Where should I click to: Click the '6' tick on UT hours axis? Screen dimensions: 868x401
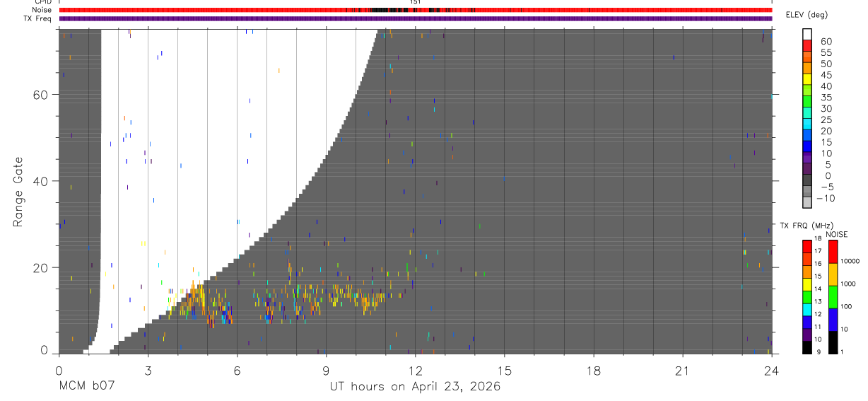pos(237,371)
